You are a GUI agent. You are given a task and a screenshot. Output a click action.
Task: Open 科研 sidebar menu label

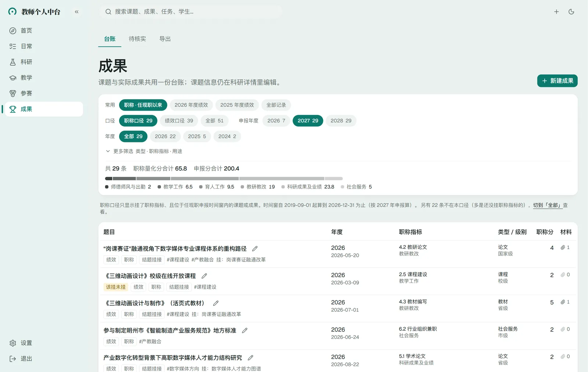26,62
